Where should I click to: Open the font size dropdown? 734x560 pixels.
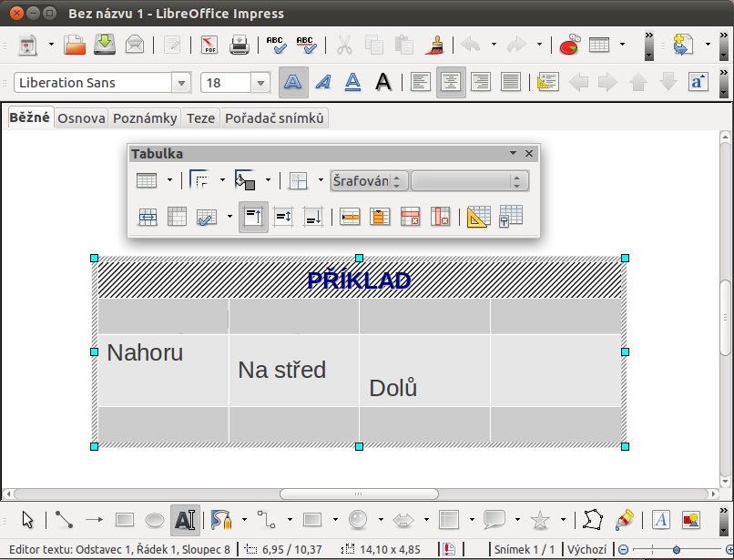coord(260,84)
